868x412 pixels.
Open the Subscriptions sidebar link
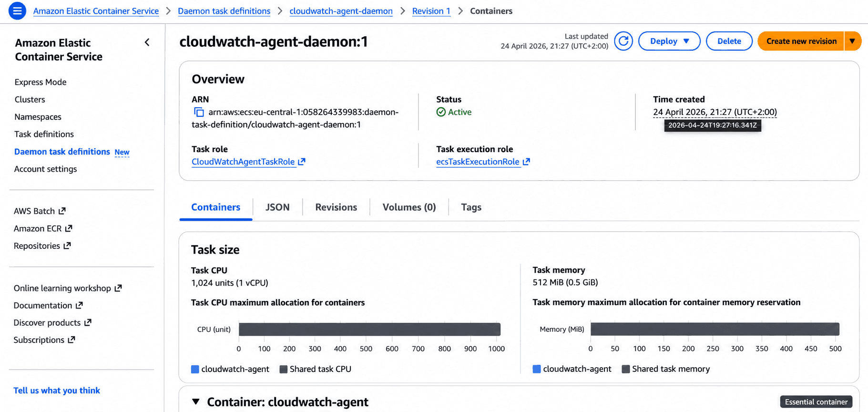pos(39,340)
